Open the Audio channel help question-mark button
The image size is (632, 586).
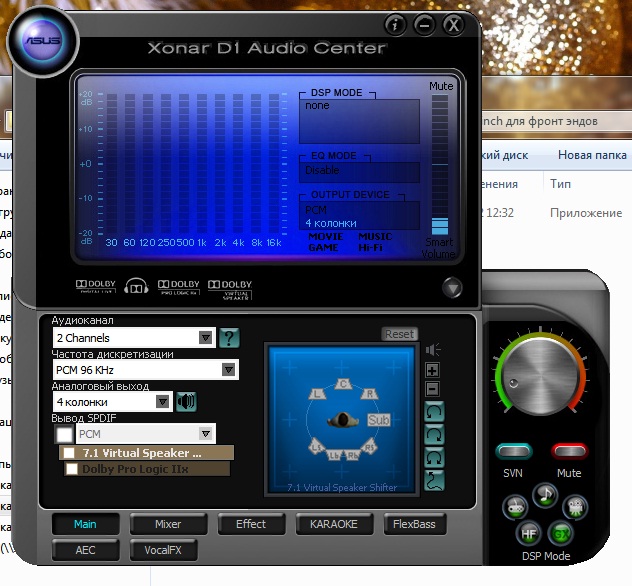[x=229, y=338]
